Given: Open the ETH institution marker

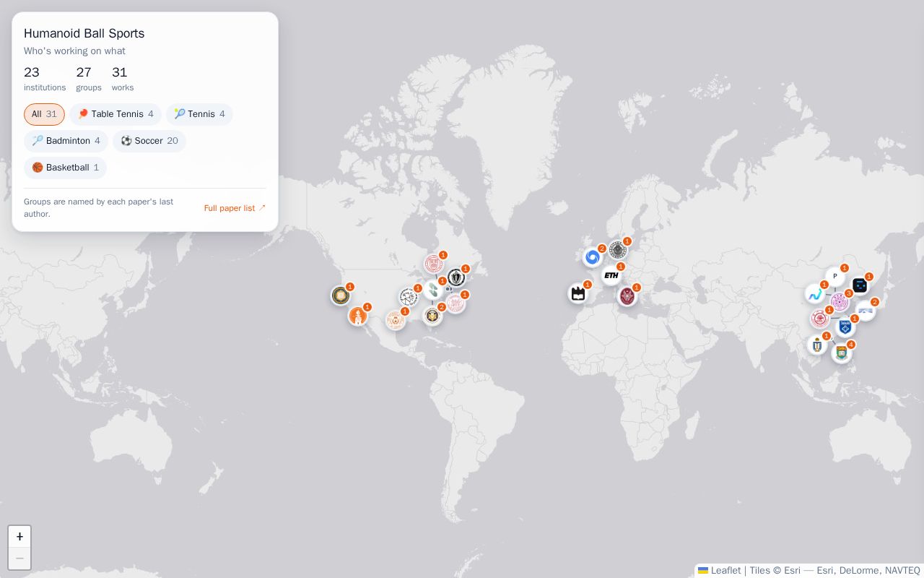Looking at the screenshot, I should (611, 275).
